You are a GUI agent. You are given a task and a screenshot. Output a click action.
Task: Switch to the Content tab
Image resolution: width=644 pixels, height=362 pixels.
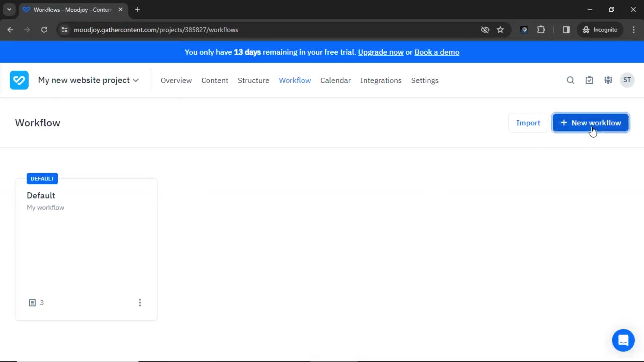pos(215,80)
